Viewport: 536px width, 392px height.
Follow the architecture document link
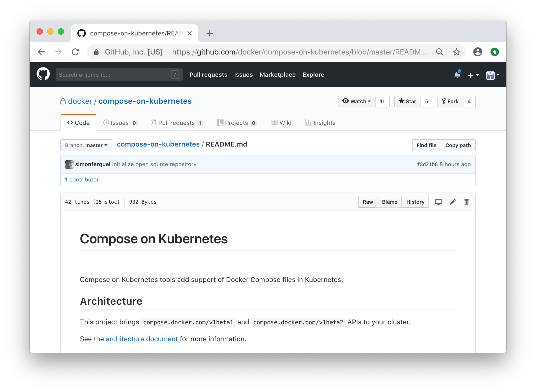[x=142, y=339]
